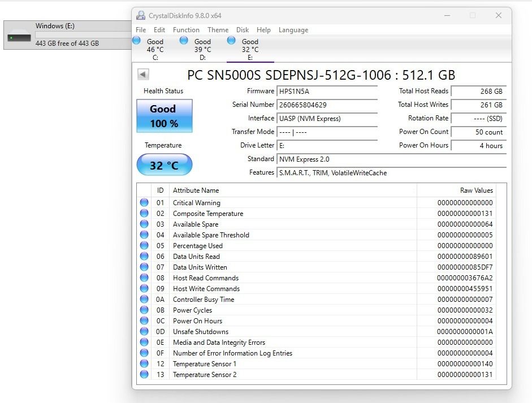Click the Drive Letter field E:

coord(327,145)
